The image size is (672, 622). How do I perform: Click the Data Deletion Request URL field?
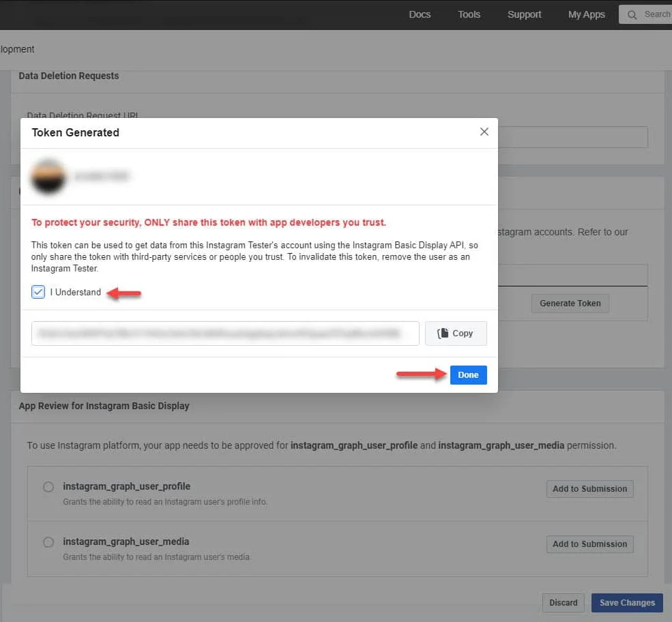(573, 137)
